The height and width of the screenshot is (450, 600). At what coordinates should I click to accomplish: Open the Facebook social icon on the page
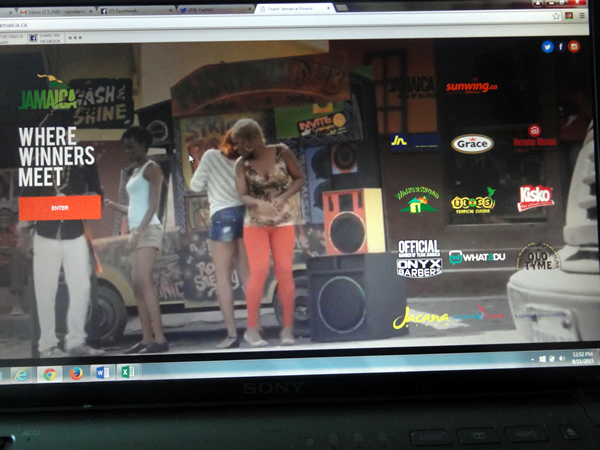[561, 47]
